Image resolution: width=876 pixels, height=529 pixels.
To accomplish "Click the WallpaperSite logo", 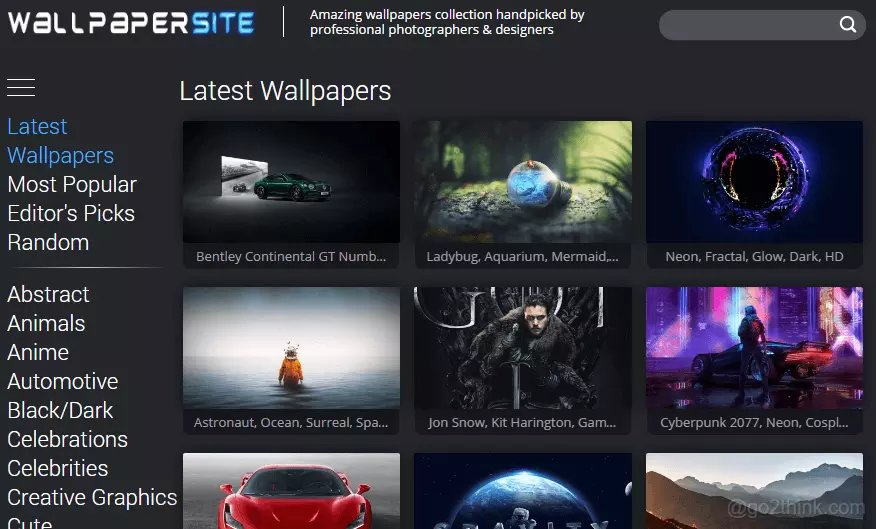I will click(131, 23).
